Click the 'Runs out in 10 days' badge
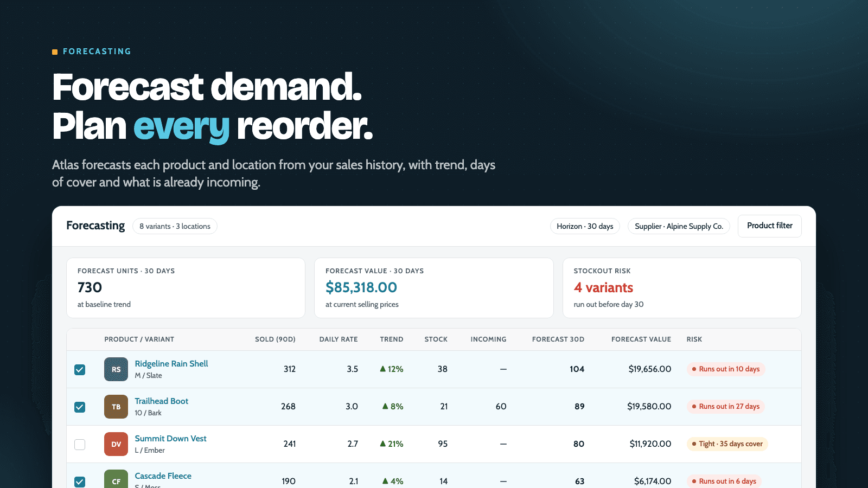The width and height of the screenshot is (868, 488). point(726,369)
